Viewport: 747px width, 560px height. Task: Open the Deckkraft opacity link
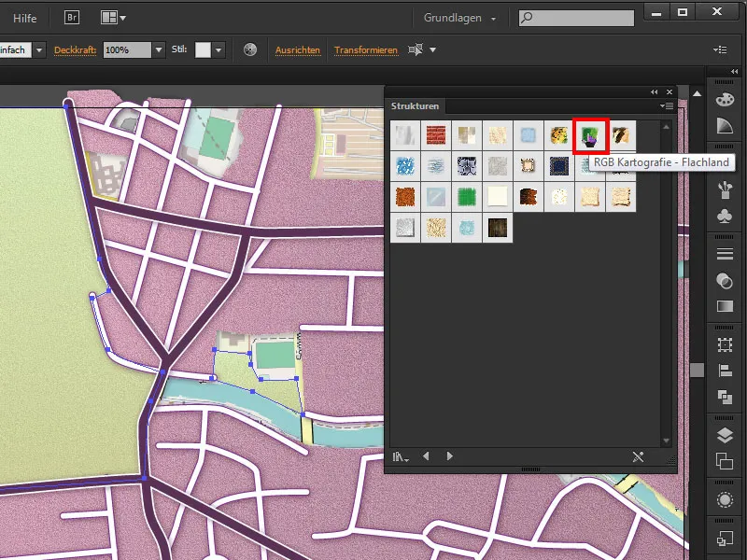click(x=76, y=50)
